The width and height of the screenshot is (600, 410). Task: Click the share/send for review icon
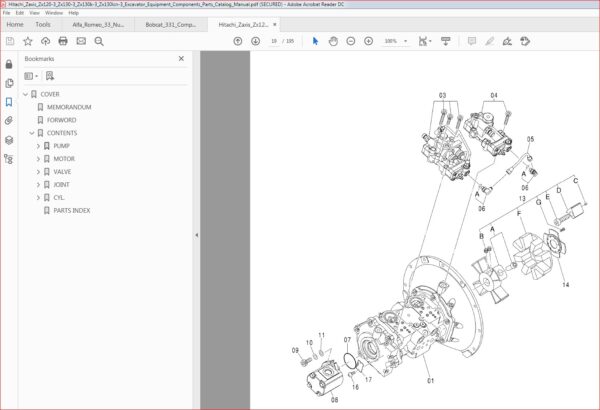click(525, 41)
